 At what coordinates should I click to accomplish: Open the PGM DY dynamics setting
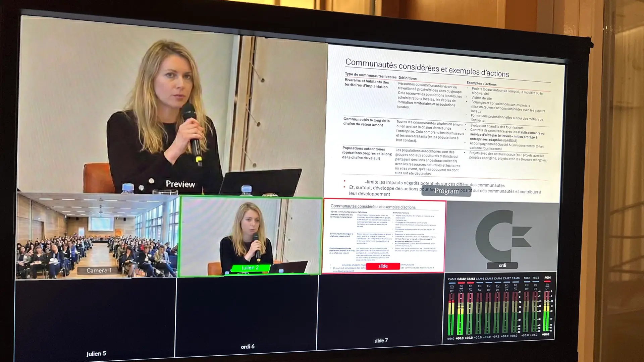(547, 289)
